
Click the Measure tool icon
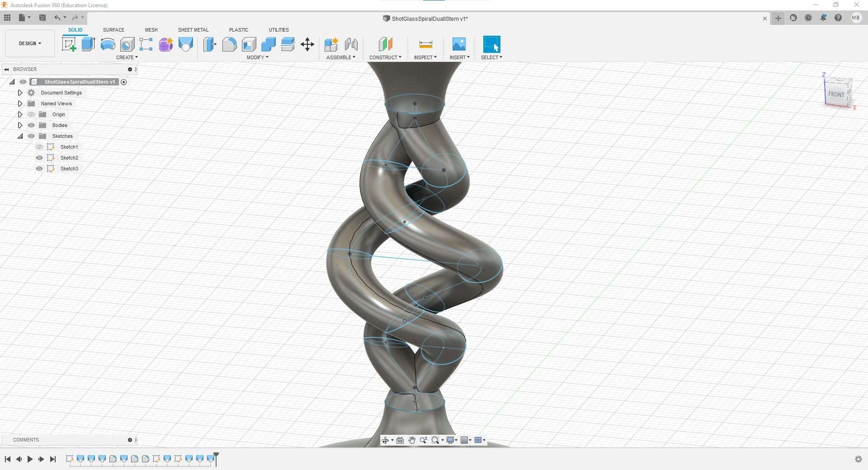click(x=425, y=44)
